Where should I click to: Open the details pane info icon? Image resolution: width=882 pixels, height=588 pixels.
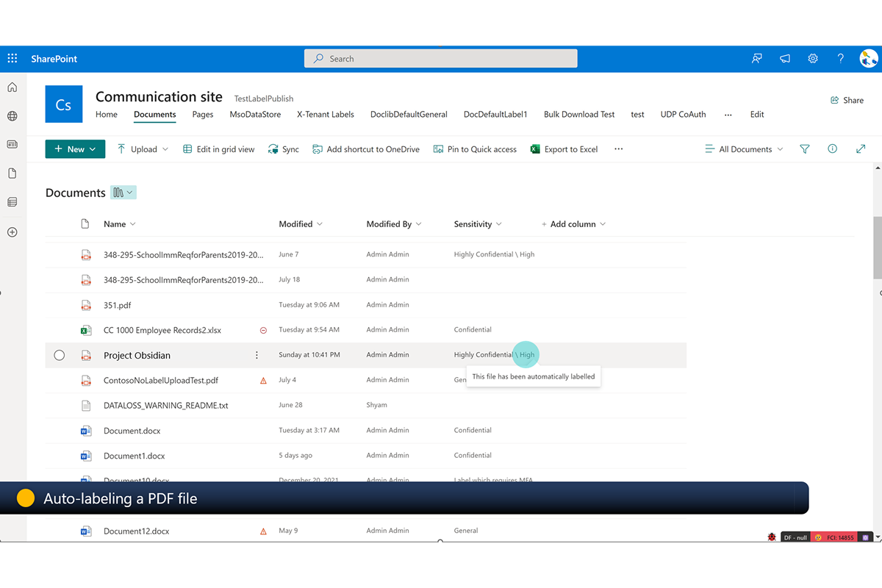(833, 149)
